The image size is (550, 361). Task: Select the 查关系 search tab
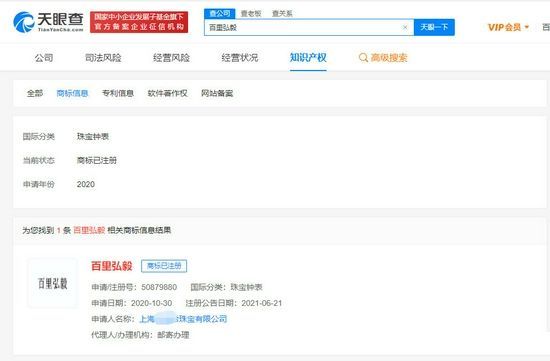(x=282, y=14)
